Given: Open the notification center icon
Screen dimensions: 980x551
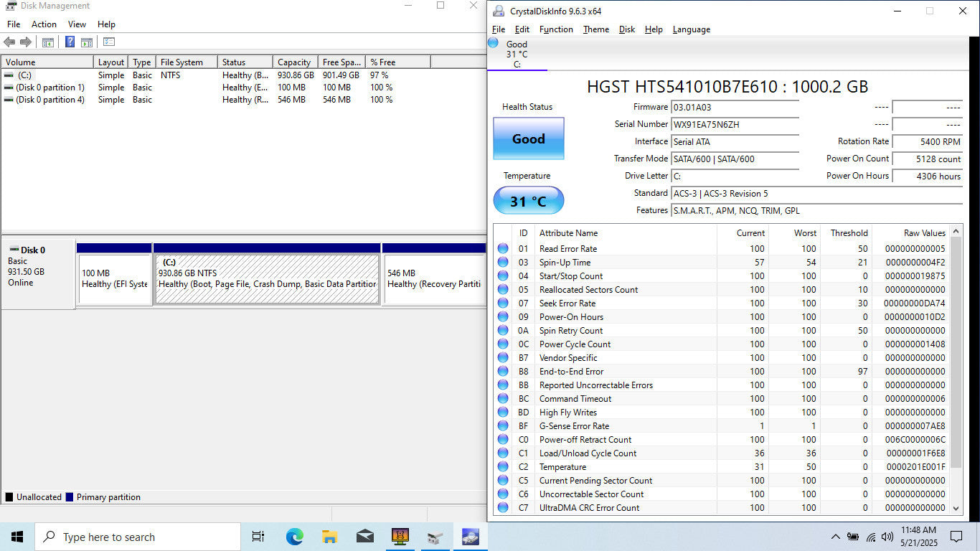Looking at the screenshot, I should (x=956, y=537).
